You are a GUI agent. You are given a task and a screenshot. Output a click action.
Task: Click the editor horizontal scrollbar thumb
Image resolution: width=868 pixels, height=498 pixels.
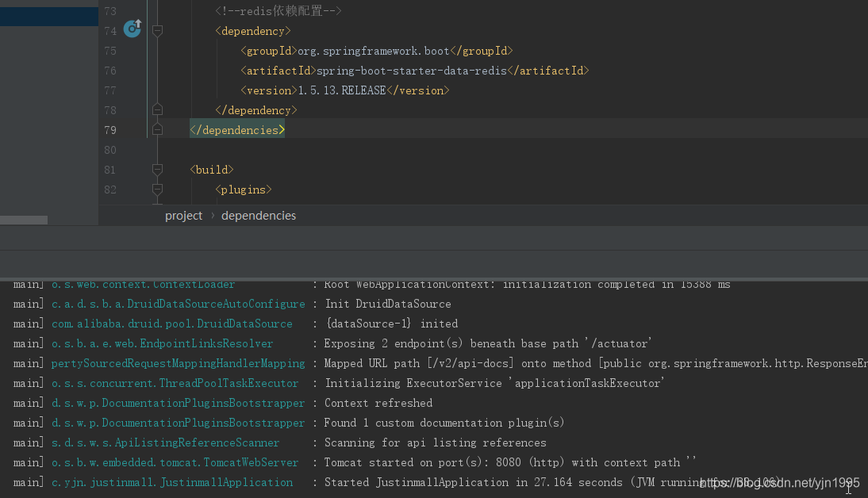point(24,220)
